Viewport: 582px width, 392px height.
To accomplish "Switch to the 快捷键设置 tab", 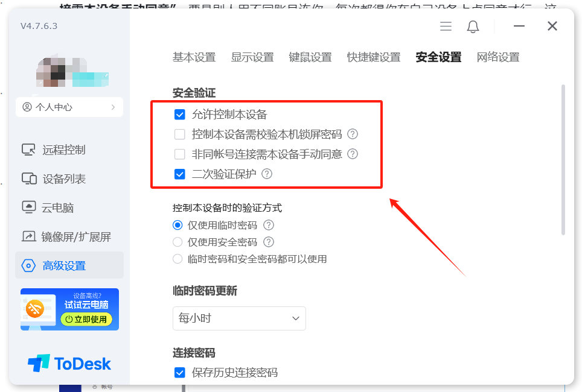I will (x=373, y=57).
